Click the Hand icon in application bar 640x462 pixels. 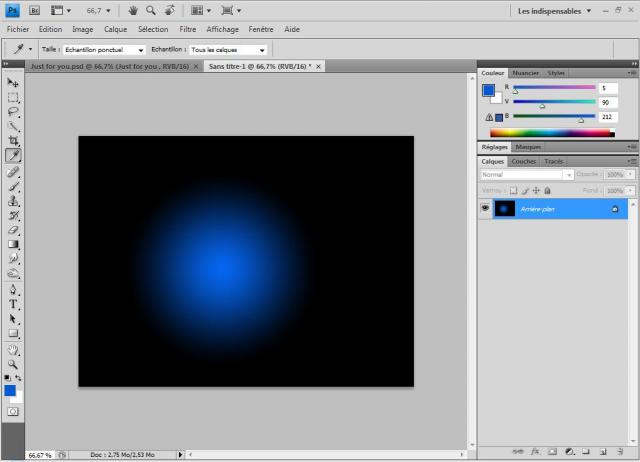[133, 11]
